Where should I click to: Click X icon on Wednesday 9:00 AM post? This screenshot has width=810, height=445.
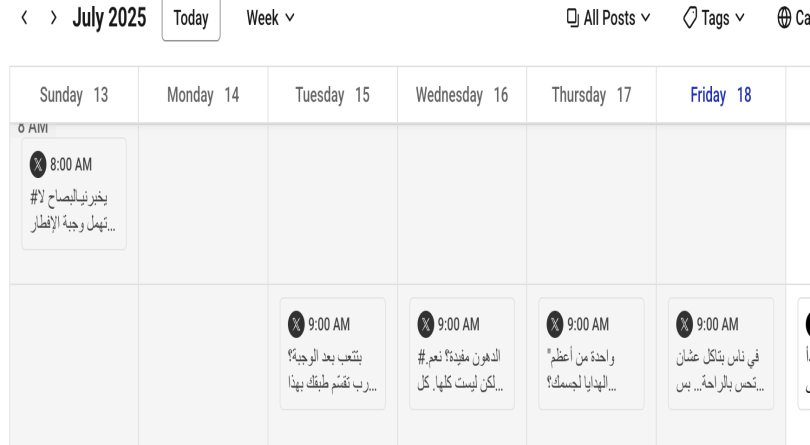point(426,324)
